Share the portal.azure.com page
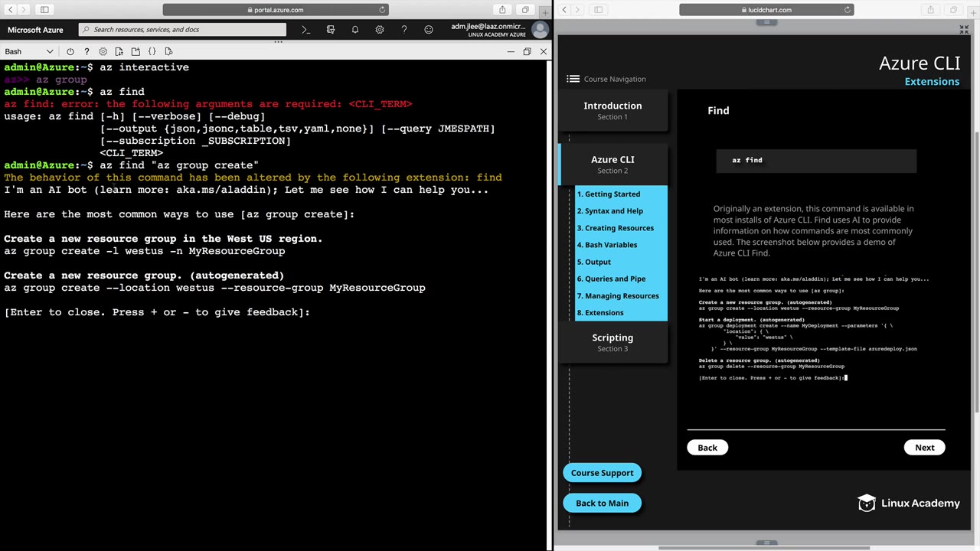This screenshot has width=980, height=551. tap(502, 10)
